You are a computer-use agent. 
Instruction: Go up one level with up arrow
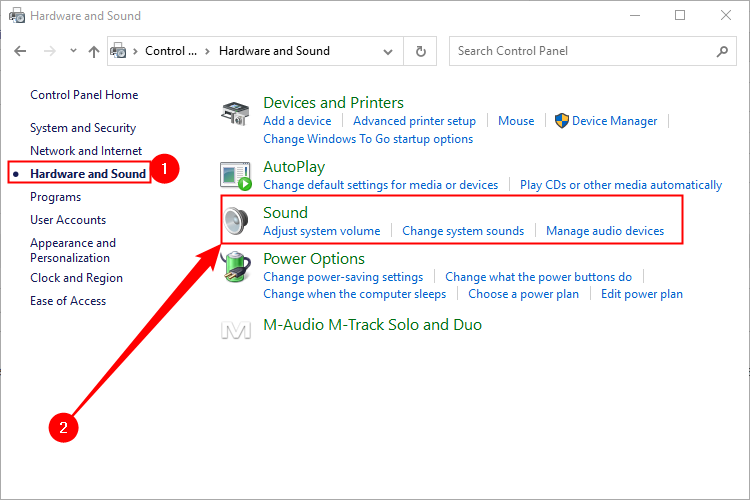[94, 51]
